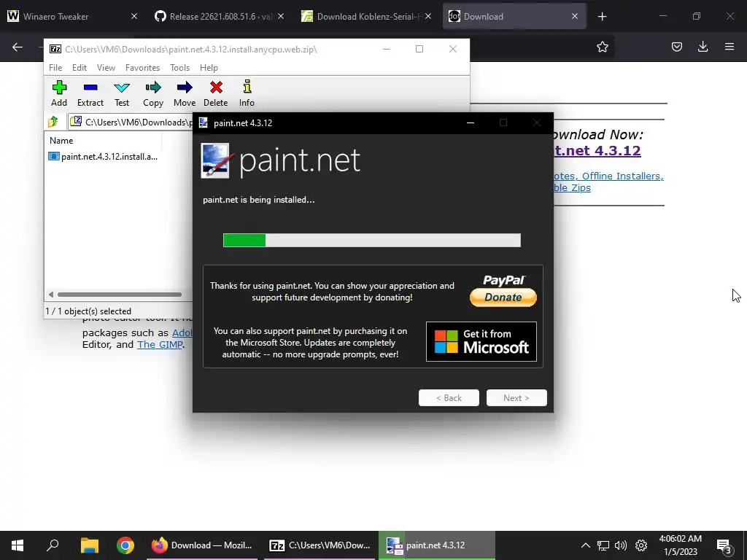
Task: Show hidden system tray icons
Action: 586,545
